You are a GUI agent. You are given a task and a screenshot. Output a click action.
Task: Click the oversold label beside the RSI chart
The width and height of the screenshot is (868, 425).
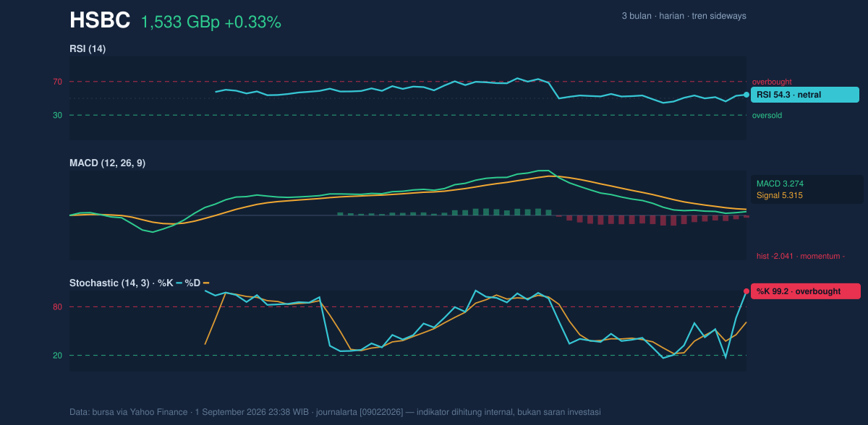coord(767,115)
